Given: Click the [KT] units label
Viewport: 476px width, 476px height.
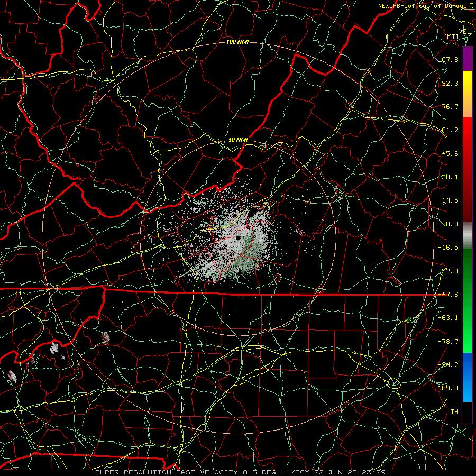Looking at the screenshot, I should [452, 36].
